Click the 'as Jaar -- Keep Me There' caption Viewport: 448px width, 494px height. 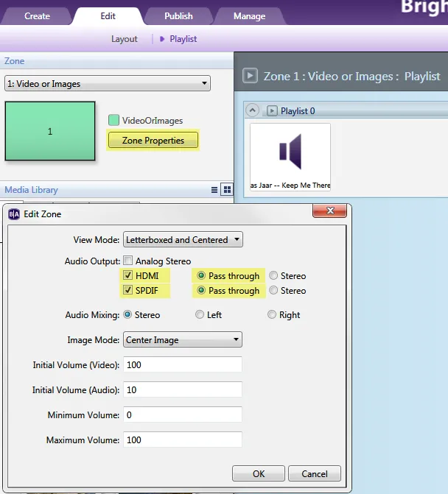click(290, 186)
